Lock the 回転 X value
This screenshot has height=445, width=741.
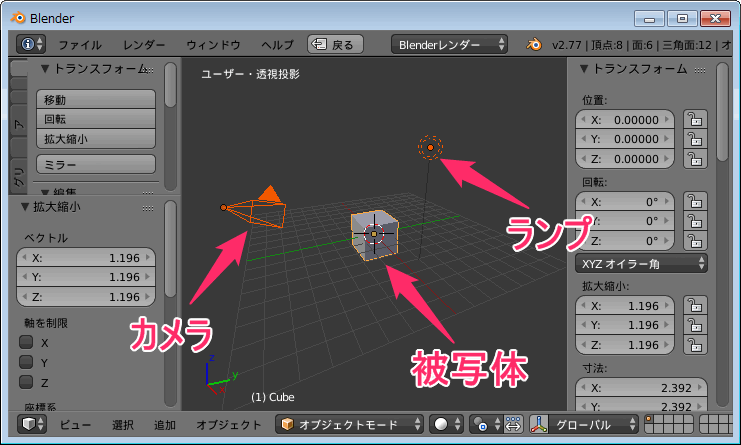(x=695, y=202)
